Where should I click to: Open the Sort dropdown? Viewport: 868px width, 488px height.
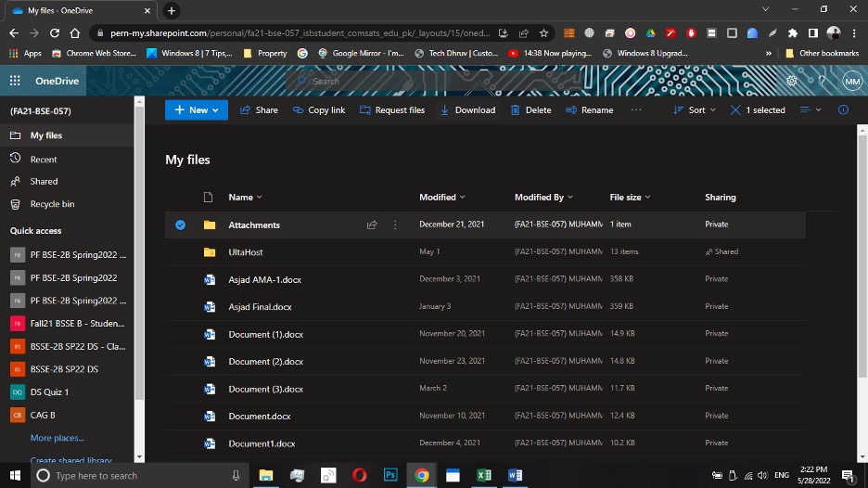pyautogui.click(x=695, y=109)
